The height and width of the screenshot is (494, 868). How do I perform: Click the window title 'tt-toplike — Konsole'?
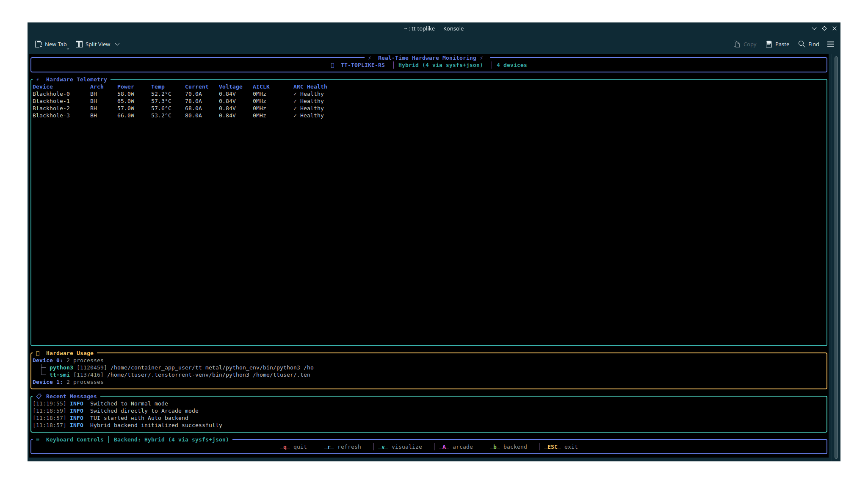click(437, 28)
